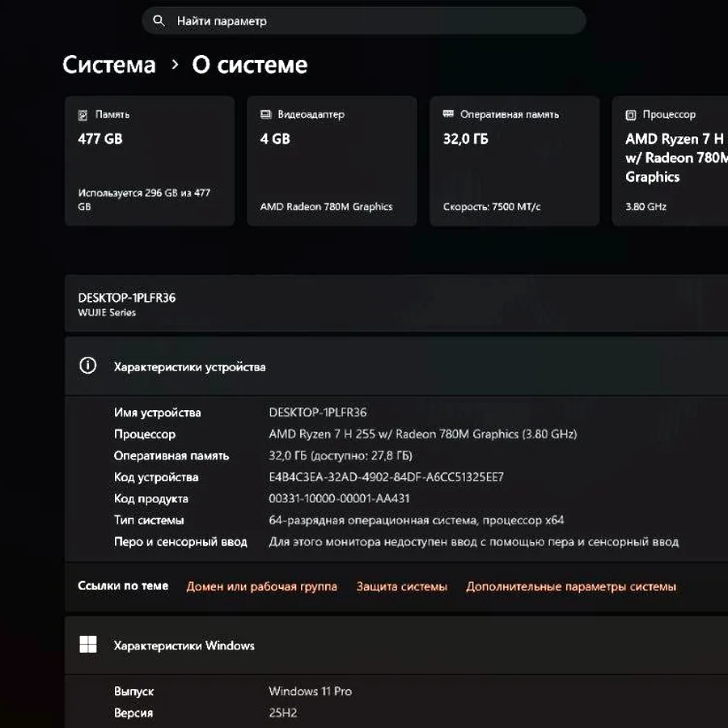Viewport: 728px width, 728px height.
Task: Click the 'Версия' label
Action: [x=133, y=713]
